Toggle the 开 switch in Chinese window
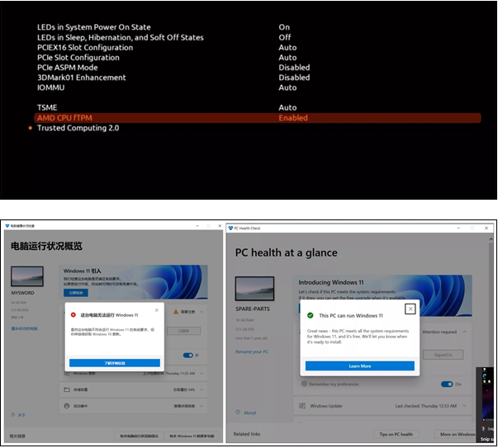This screenshot has height=448, width=498. click(188, 355)
